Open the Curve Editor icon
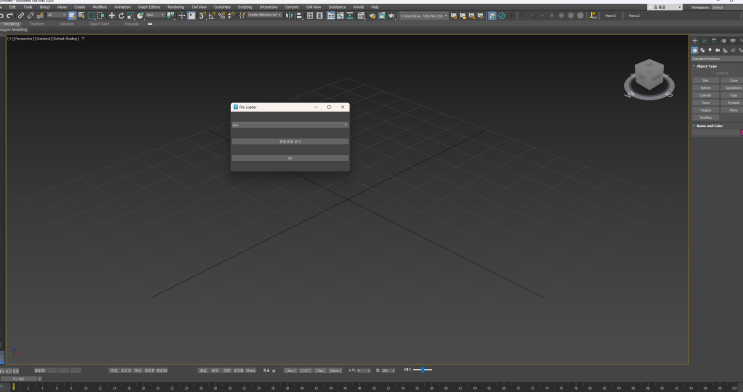Viewport: 743px width, 392px height. [x=340, y=16]
